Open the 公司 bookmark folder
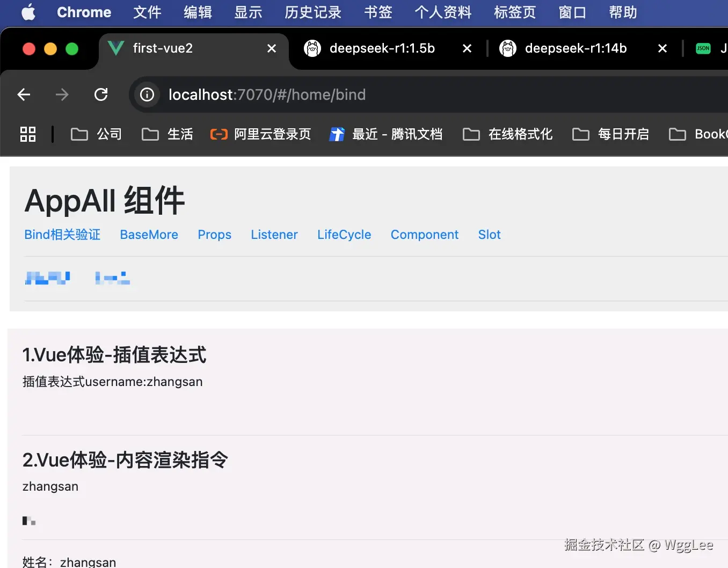The width and height of the screenshot is (728, 568). tap(96, 134)
